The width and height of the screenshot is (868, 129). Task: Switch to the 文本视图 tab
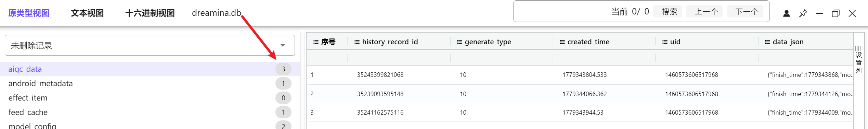point(87,13)
